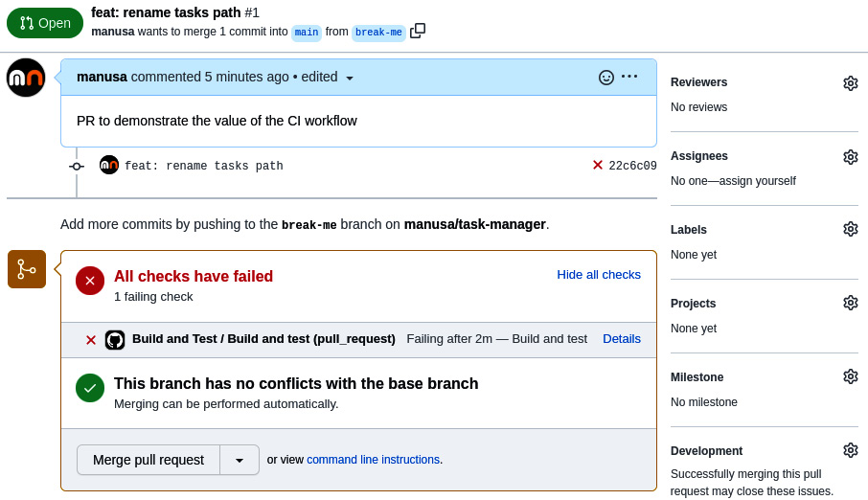Click the Labels heading

[x=689, y=230]
